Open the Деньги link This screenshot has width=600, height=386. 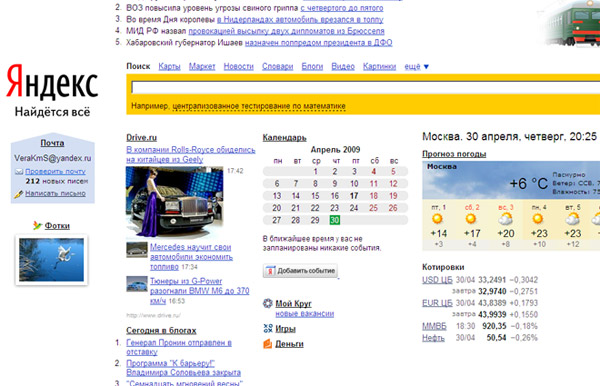[289, 344]
